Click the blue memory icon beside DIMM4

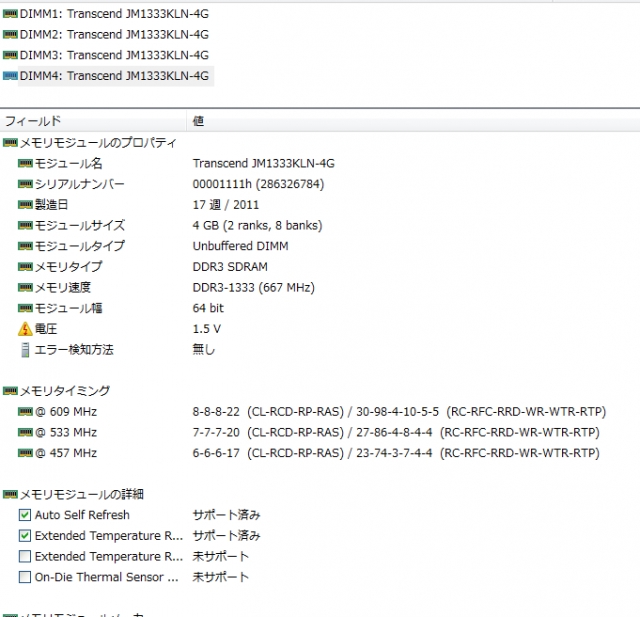[x=10, y=76]
